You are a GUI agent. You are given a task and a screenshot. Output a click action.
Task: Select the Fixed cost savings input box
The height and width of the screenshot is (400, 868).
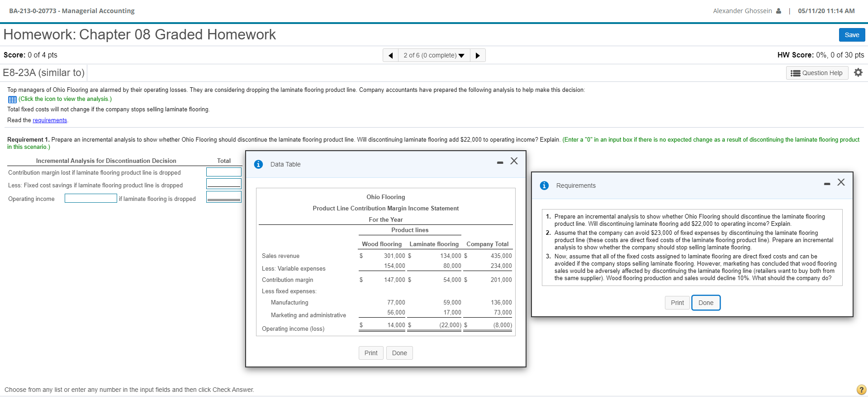[224, 183]
